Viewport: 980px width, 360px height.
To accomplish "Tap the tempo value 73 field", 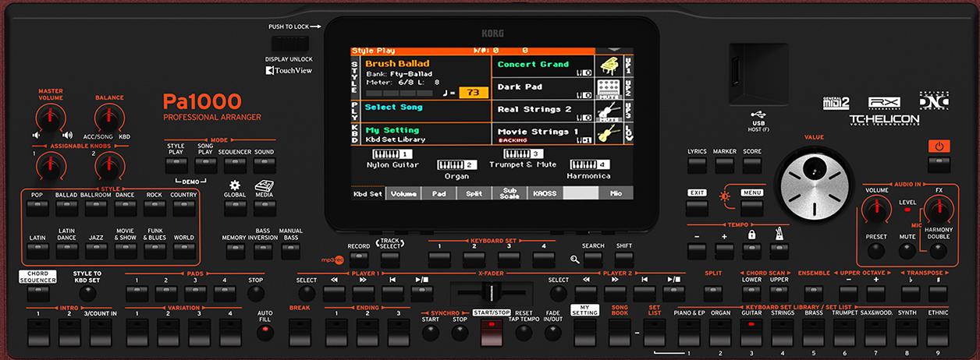I will 473,93.
